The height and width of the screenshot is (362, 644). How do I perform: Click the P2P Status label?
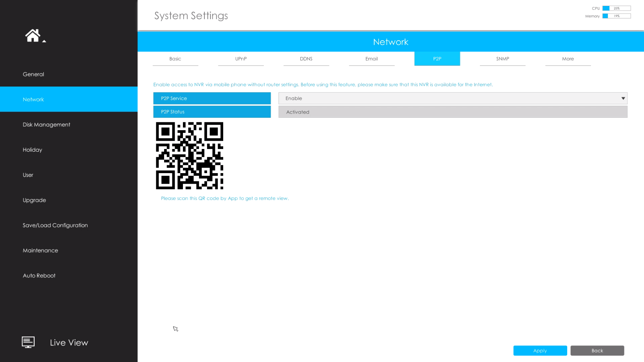pos(212,112)
